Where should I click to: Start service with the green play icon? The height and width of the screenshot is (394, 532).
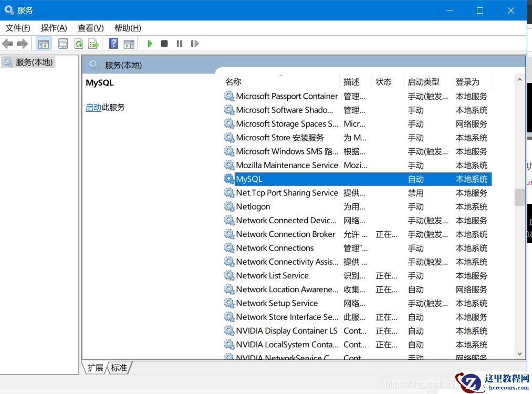150,44
